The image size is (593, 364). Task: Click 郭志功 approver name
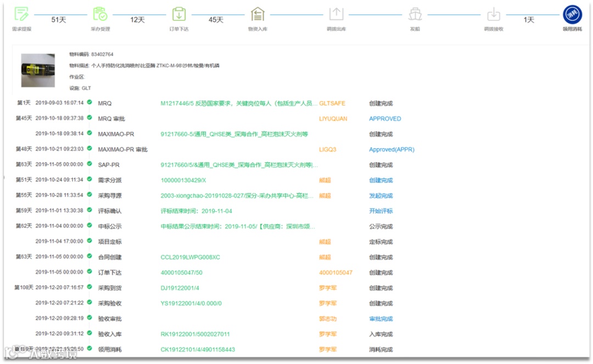point(327,318)
